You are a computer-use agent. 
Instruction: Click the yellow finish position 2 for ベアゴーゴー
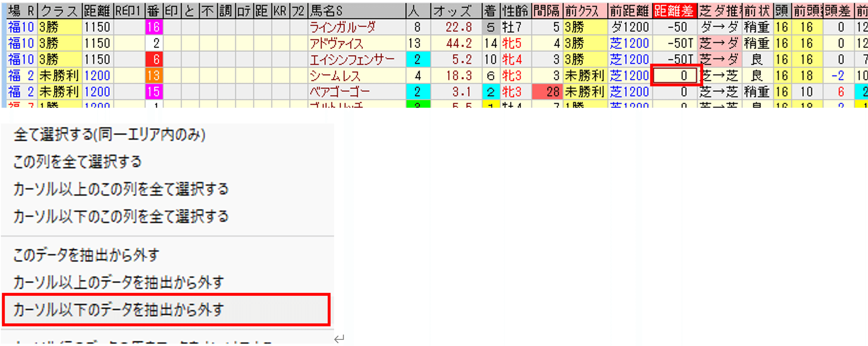[491, 92]
